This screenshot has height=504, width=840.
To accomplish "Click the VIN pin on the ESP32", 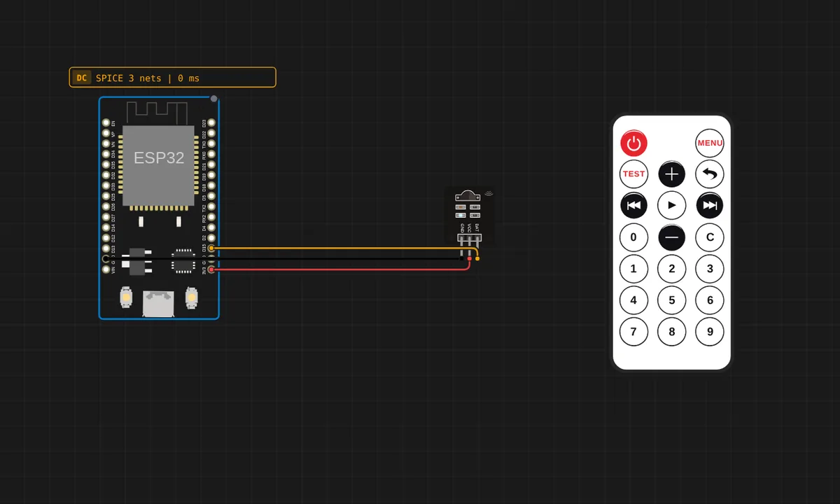I will pos(106,269).
